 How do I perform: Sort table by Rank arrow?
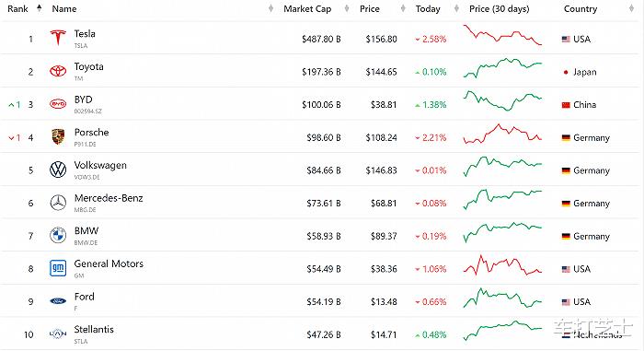point(39,7)
